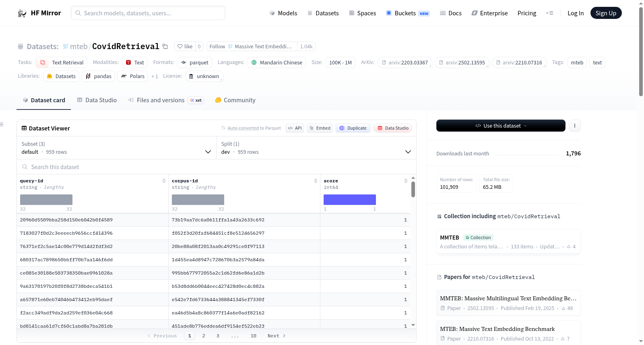This screenshot has height=345, width=644.
Task: Open the Datasets menu item
Action: point(323,13)
